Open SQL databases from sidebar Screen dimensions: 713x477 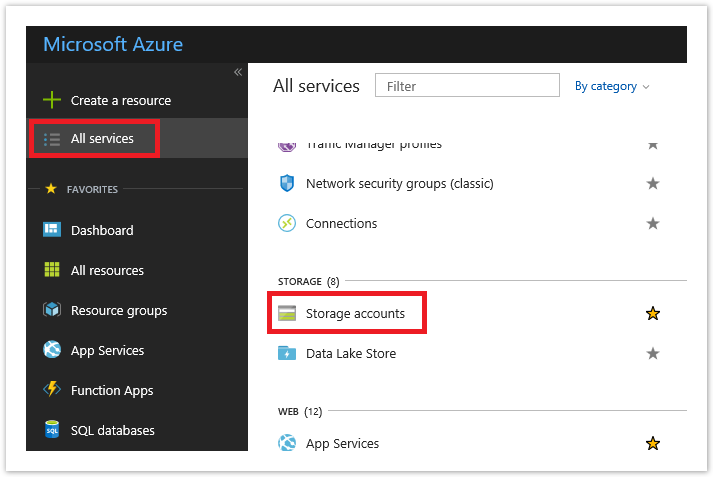point(113,430)
